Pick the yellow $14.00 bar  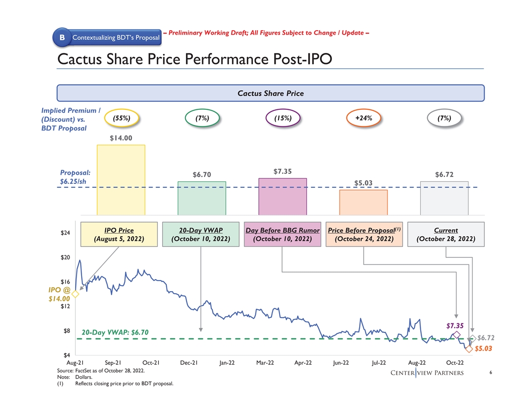click(121, 180)
